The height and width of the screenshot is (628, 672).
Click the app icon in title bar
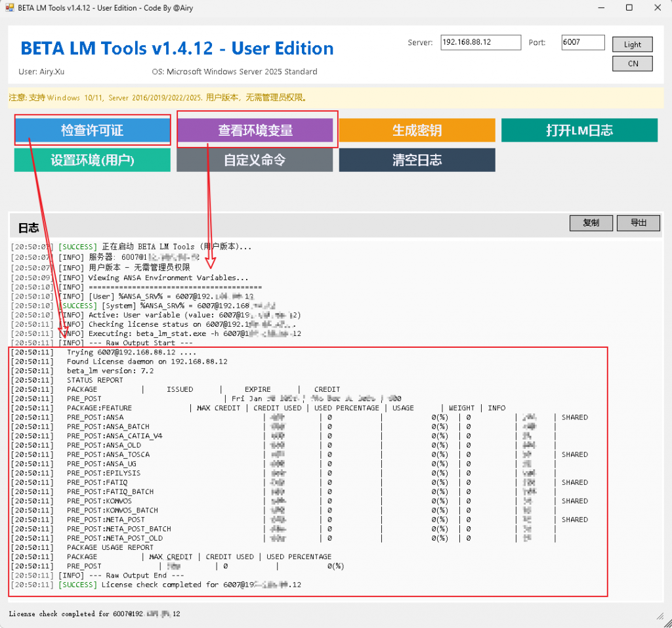coord(10,8)
